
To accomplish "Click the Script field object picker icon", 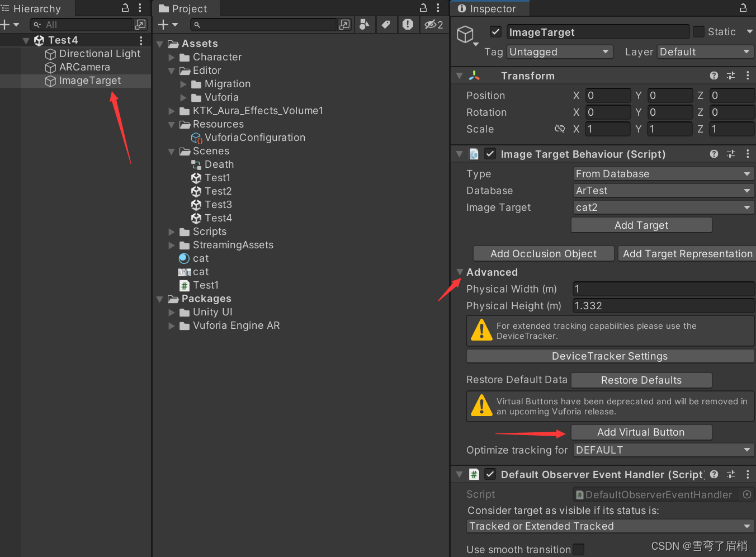I will click(747, 494).
